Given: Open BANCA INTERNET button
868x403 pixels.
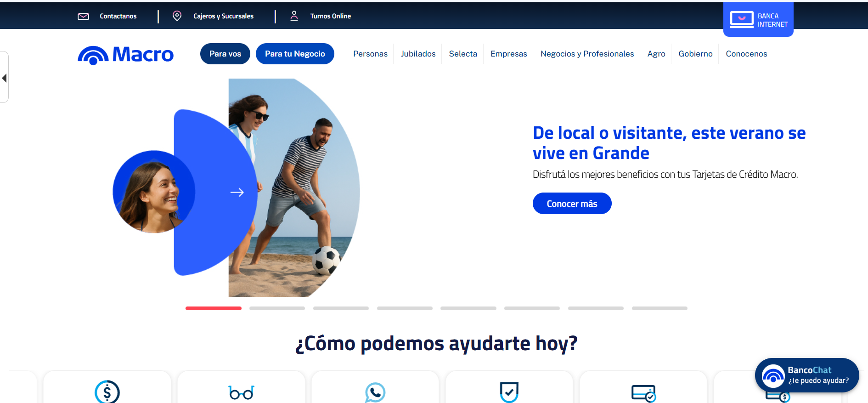Looking at the screenshot, I should pos(758,19).
